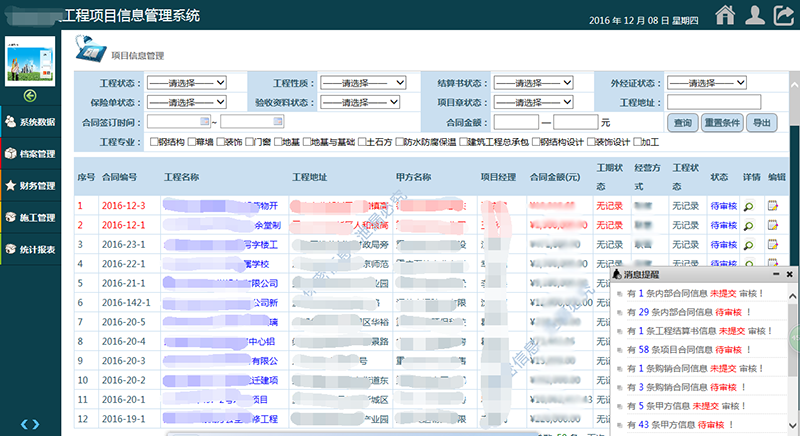
Task: Check the 防水防腐保温 checkbox
Action: pyautogui.click(x=399, y=141)
